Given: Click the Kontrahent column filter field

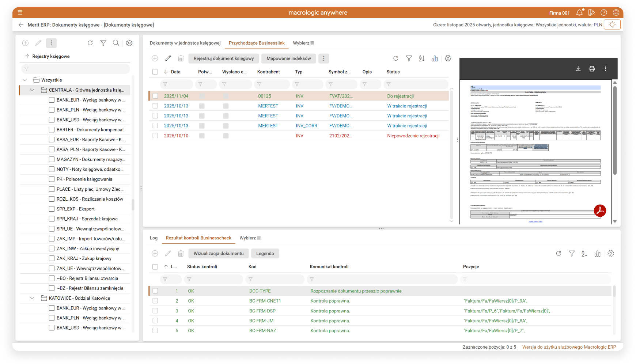Looking at the screenshot, I should [x=272, y=84].
